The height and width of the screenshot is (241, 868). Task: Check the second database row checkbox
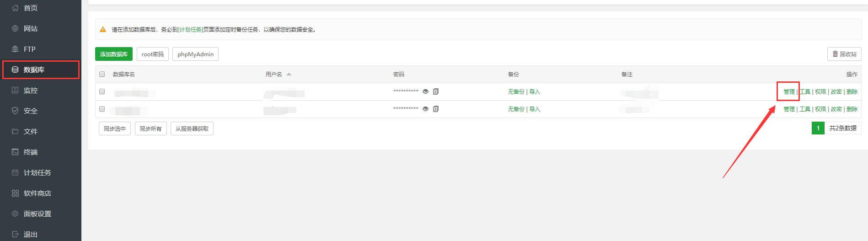coord(102,109)
